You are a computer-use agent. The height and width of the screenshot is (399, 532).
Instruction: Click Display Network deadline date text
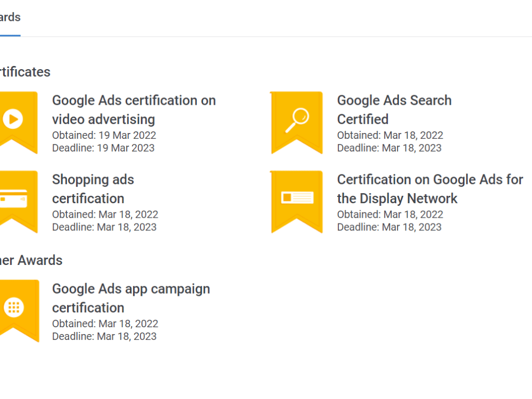pyautogui.click(x=389, y=227)
